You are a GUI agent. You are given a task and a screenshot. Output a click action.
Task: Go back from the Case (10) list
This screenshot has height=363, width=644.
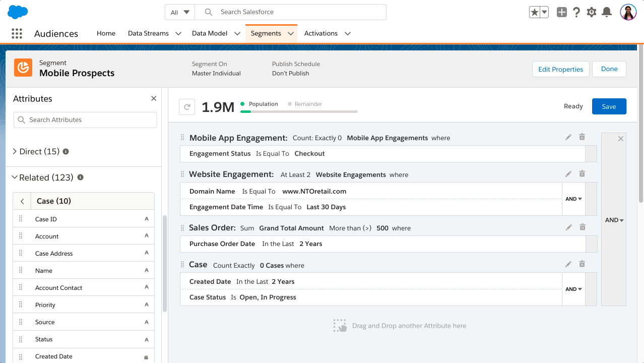[x=22, y=201]
